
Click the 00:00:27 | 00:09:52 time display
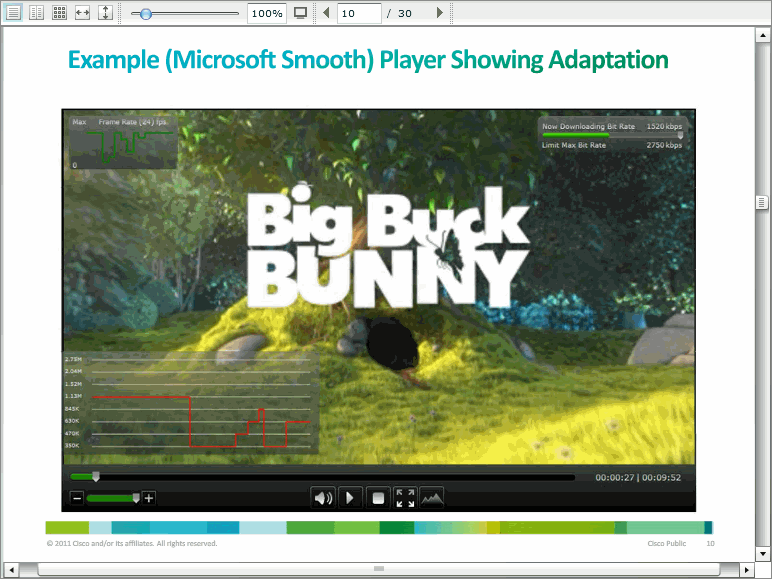pyautogui.click(x=638, y=478)
